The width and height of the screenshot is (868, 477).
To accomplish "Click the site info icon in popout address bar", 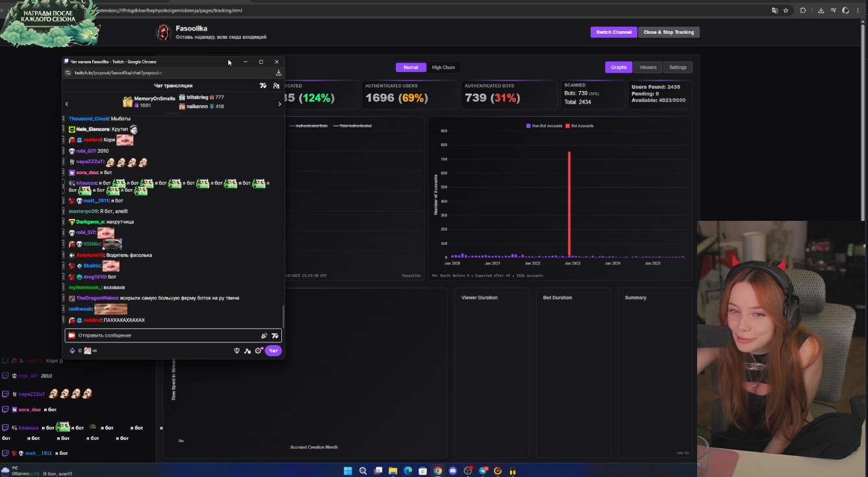I will pyautogui.click(x=68, y=73).
